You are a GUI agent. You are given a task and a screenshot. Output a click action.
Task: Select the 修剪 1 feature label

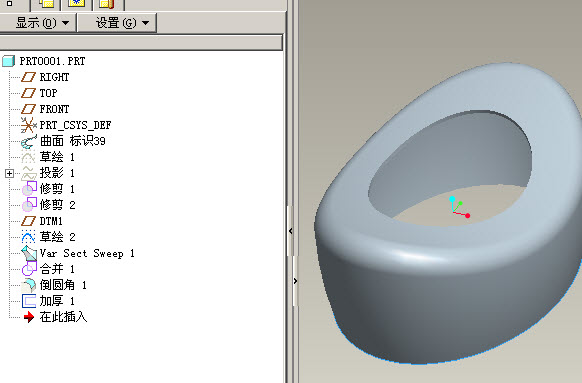click(x=57, y=189)
